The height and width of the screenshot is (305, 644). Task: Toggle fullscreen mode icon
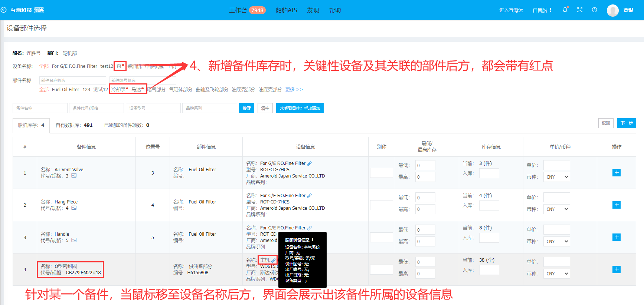coord(580,10)
